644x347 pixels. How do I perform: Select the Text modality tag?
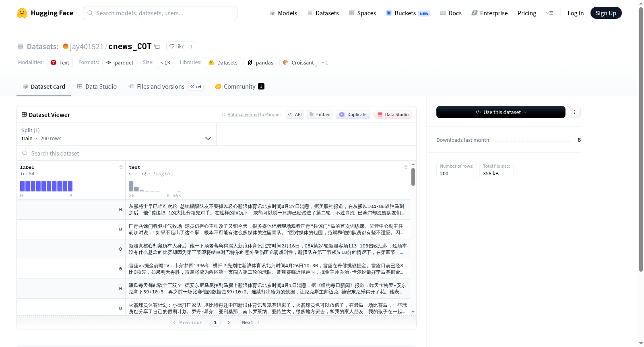[60, 62]
